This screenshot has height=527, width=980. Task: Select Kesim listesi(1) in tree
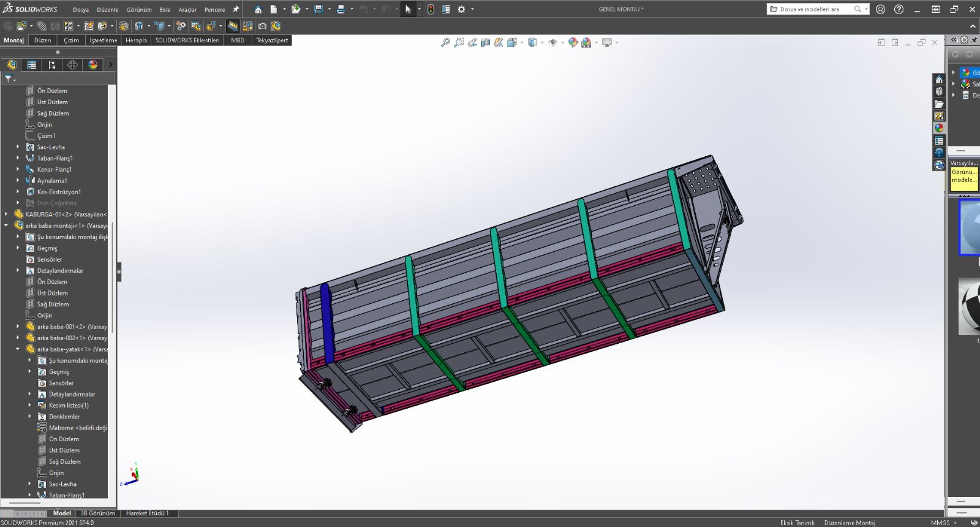point(69,405)
